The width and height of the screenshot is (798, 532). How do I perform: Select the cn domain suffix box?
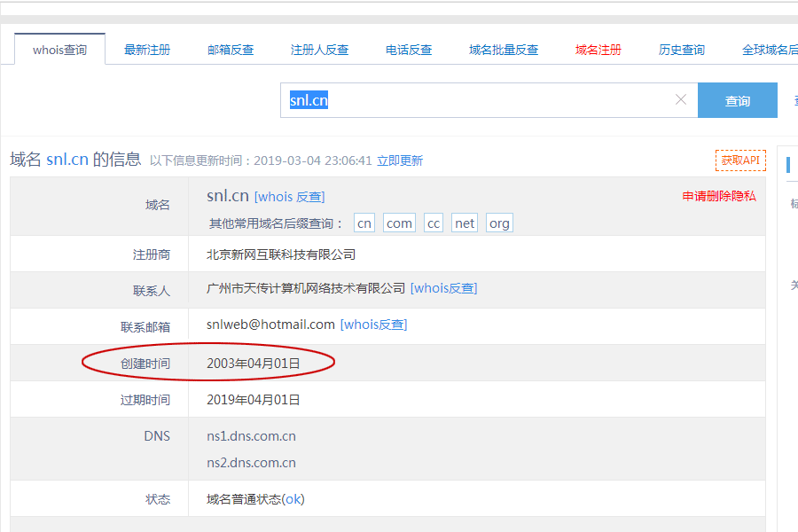[364, 223]
